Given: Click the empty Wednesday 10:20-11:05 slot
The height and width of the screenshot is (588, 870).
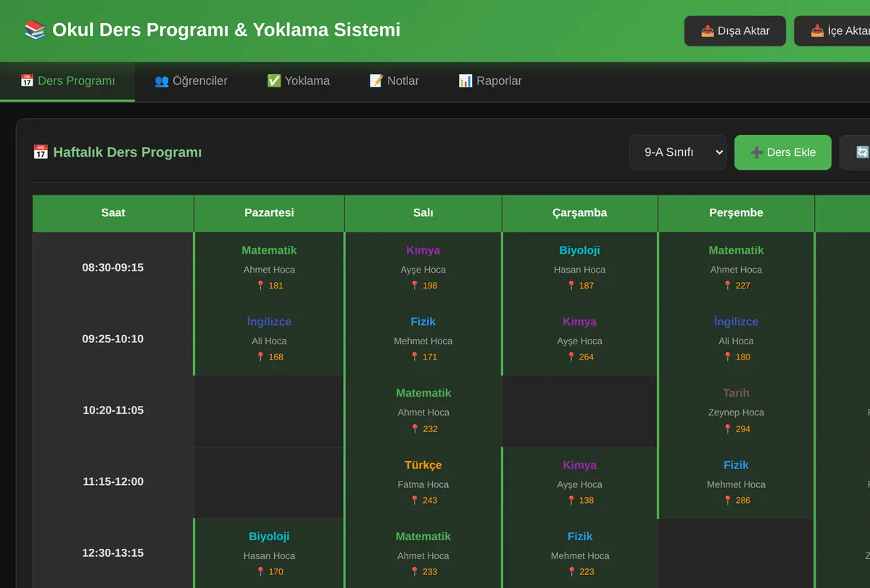Looking at the screenshot, I should tap(580, 411).
